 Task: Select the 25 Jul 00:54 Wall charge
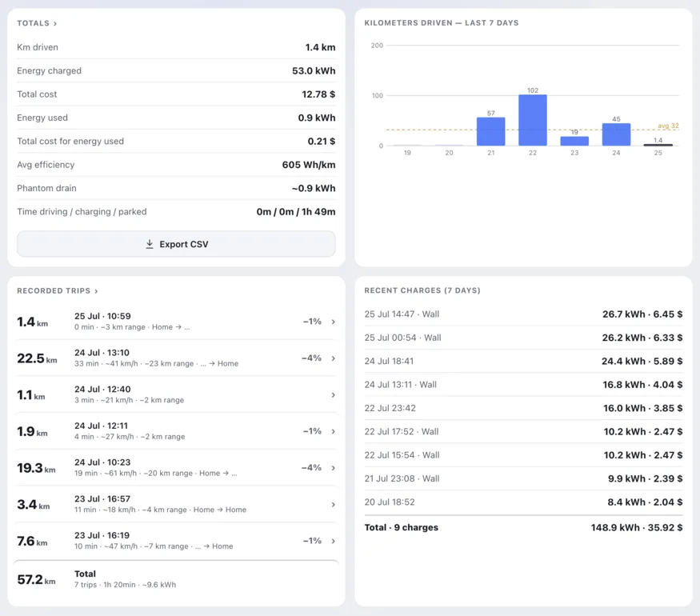coord(523,338)
